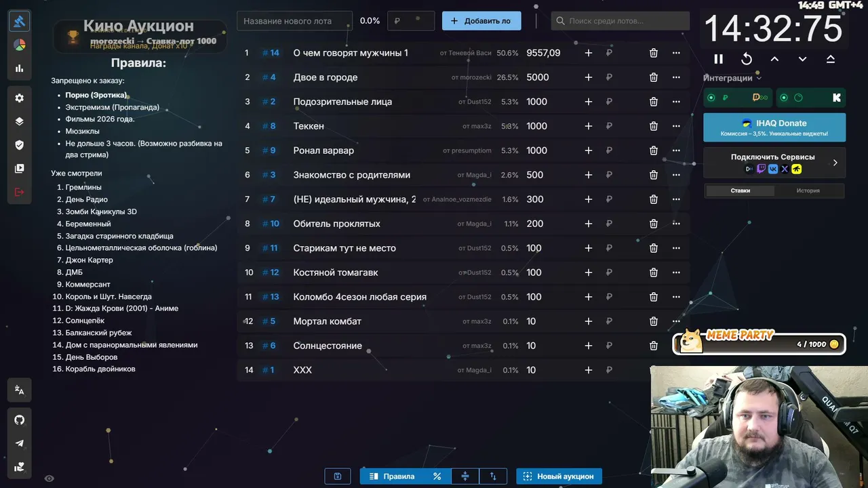Delete the Обитель проклятых lot

click(654, 224)
